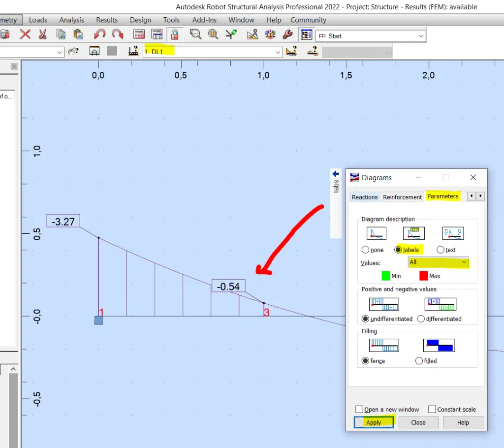
Task: Open the load case dropdown 1 : DL1
Action: tap(213, 52)
